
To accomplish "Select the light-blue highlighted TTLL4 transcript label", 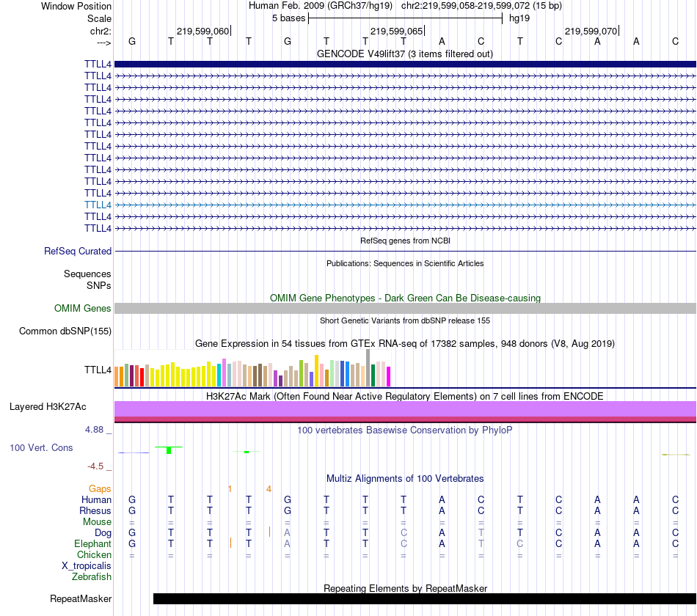I will [x=98, y=205].
